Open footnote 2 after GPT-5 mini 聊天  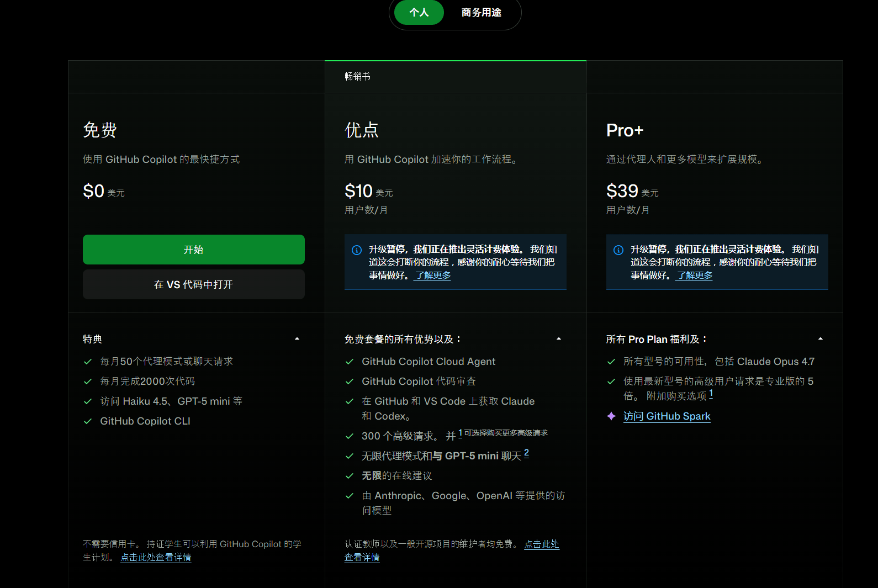(x=526, y=453)
